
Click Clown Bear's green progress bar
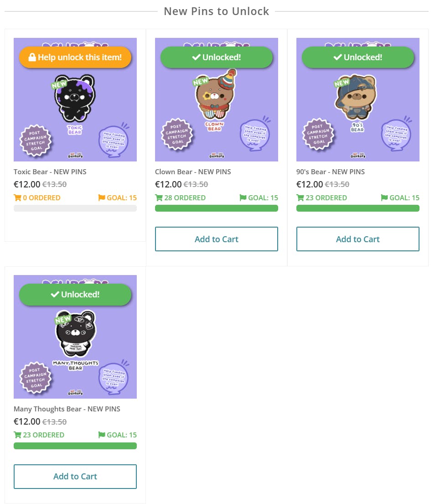click(x=217, y=208)
